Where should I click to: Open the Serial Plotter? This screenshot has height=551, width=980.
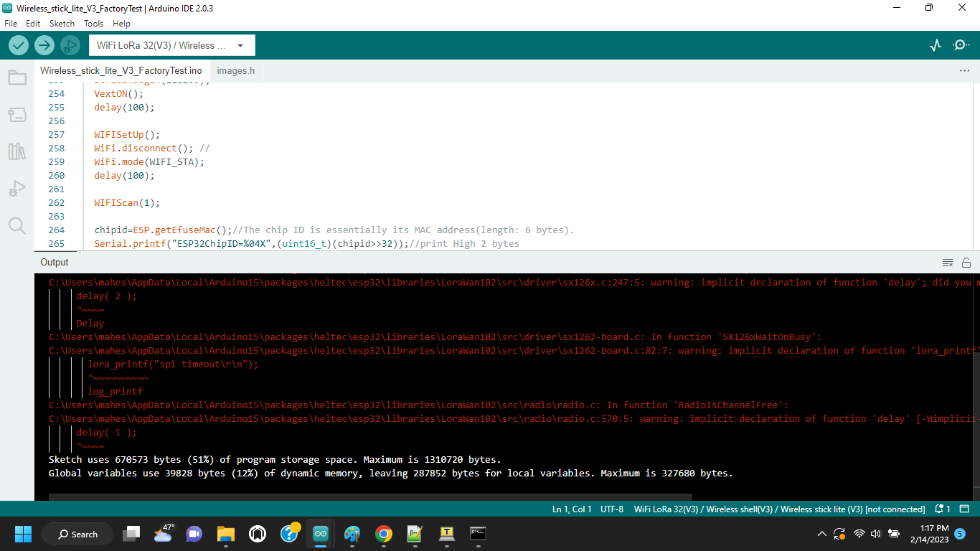[x=935, y=44]
